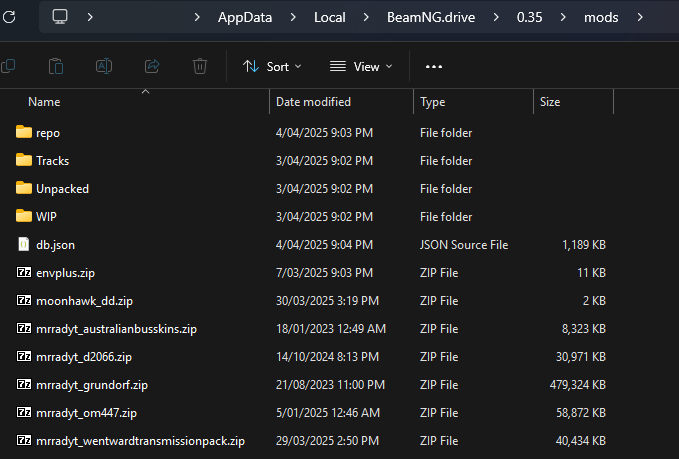Viewport: 679px width, 459px height.
Task: Click the Share icon in the toolbar
Action: click(152, 66)
